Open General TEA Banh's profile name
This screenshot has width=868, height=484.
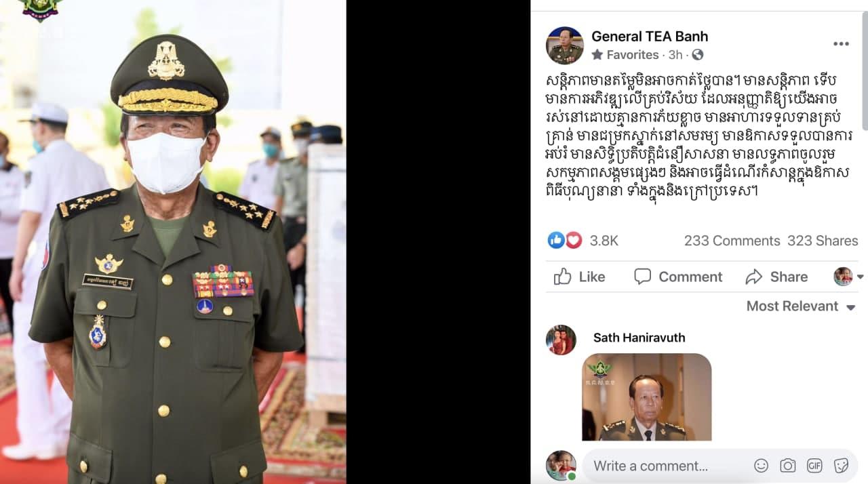click(x=650, y=37)
